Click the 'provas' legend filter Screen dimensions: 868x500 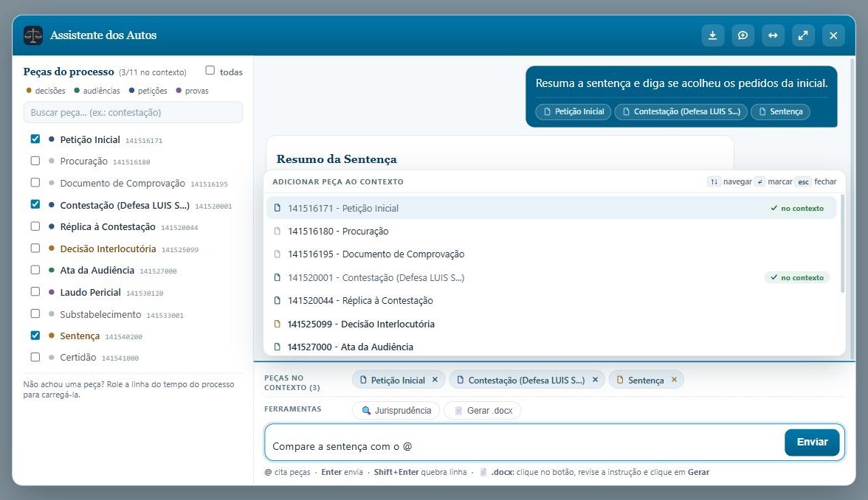(x=192, y=91)
